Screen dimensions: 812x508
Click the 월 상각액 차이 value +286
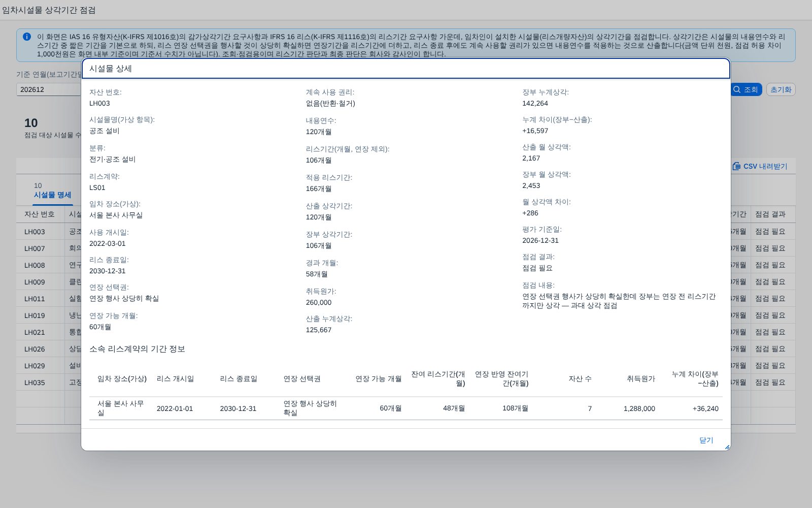(x=530, y=213)
